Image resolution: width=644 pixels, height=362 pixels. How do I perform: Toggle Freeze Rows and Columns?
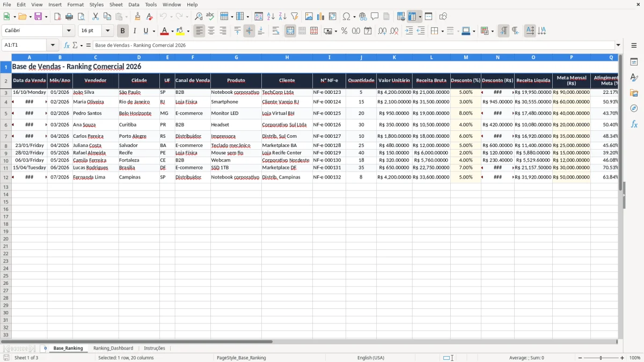(x=412, y=17)
